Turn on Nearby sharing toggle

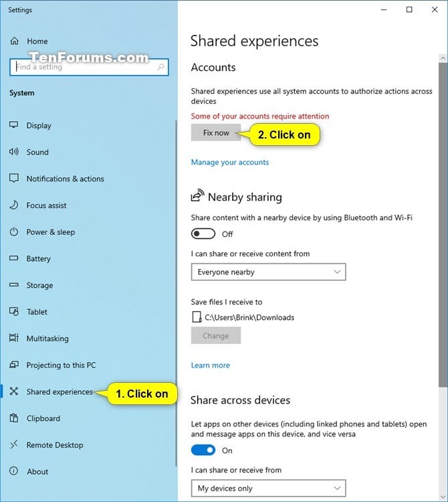point(203,234)
